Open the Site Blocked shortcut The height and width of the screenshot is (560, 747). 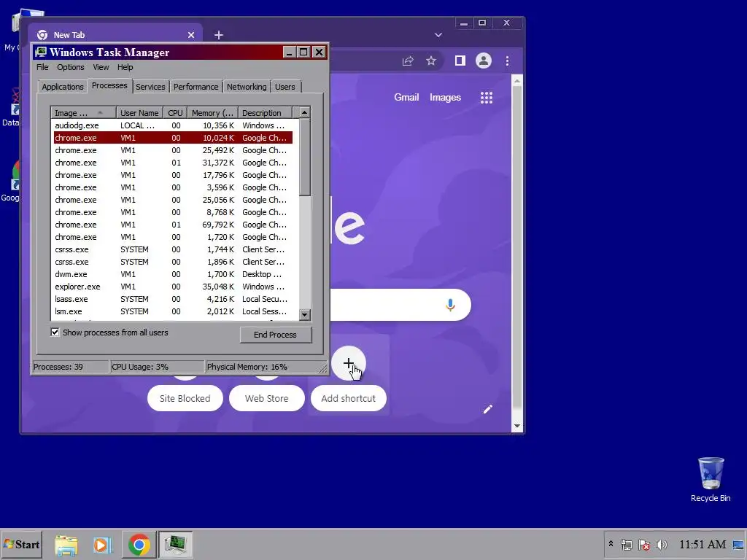[x=185, y=398]
